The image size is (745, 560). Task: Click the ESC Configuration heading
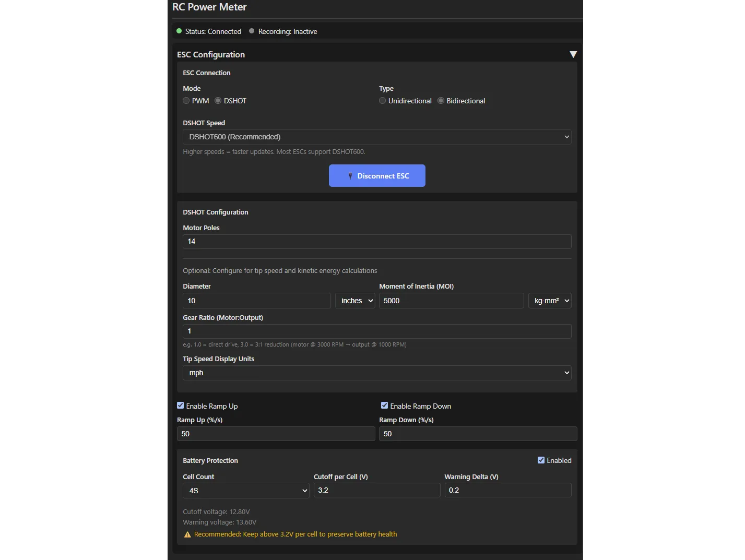pyautogui.click(x=211, y=54)
